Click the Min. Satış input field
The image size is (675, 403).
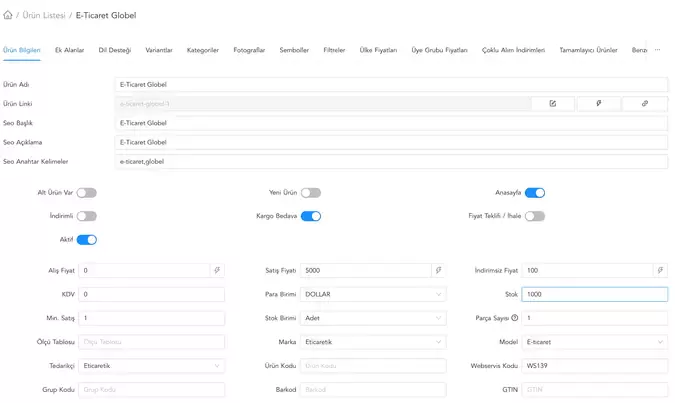[152, 318]
